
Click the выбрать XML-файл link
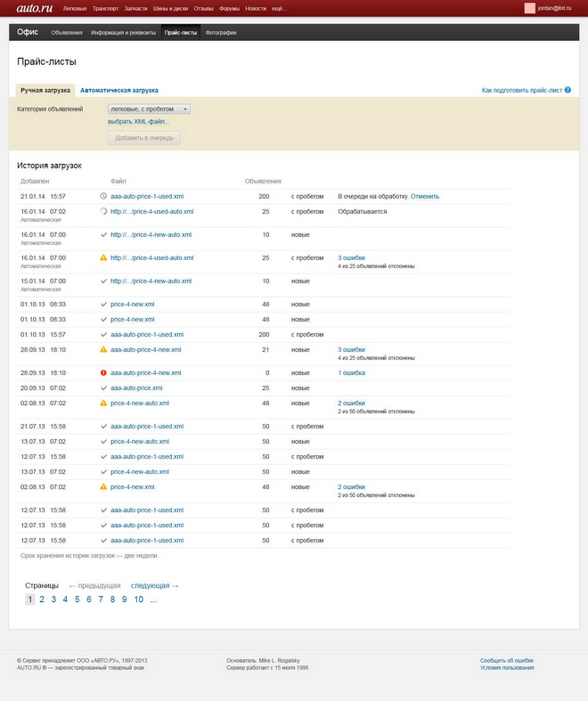(x=139, y=122)
